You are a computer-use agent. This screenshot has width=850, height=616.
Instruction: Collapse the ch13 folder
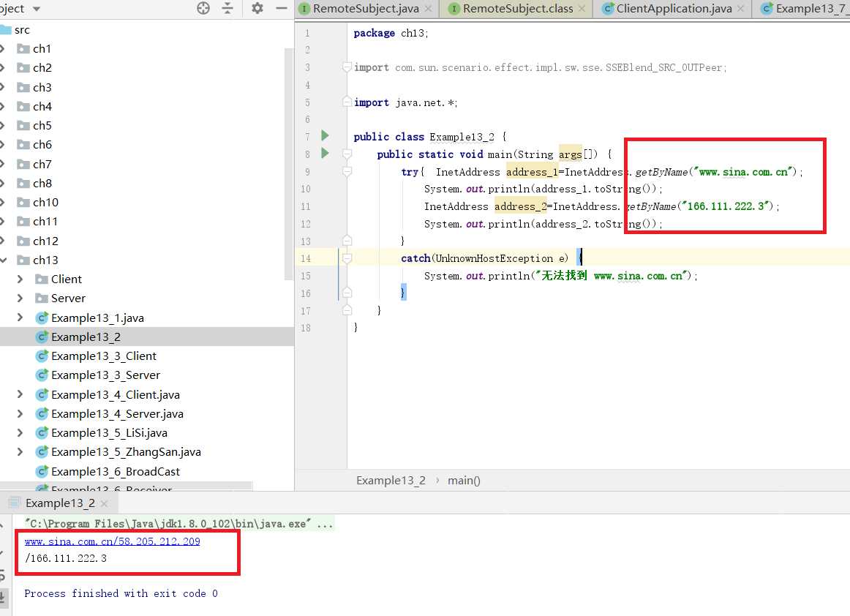click(4, 260)
